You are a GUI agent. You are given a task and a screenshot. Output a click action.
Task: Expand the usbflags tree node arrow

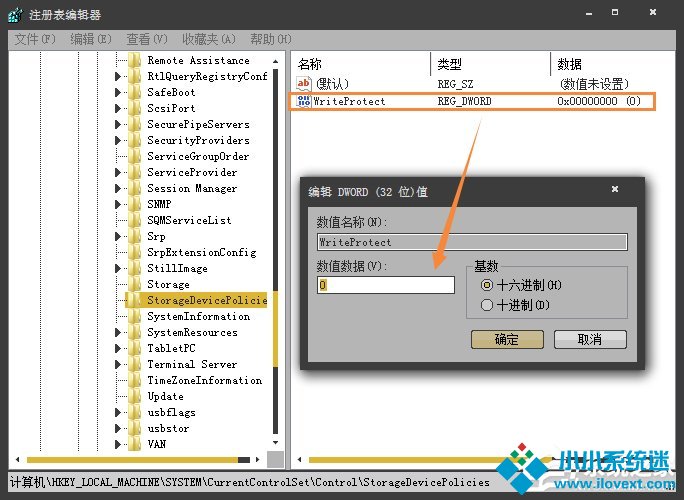pyautogui.click(x=118, y=412)
